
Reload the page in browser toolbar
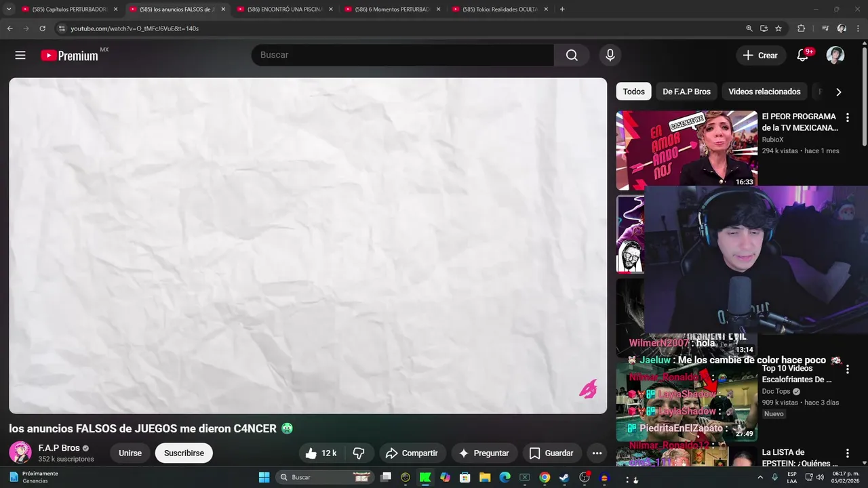[42, 28]
